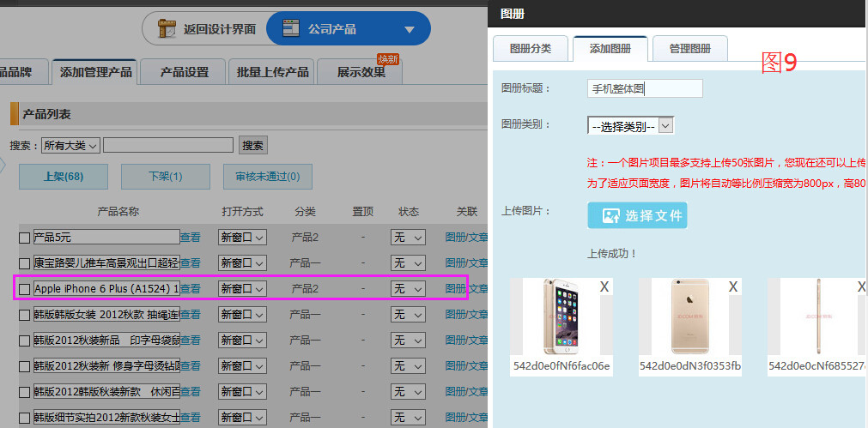The image size is (868, 428).
Task: Select the Apple iPhone 6 Plus checkbox
Action: [24, 289]
